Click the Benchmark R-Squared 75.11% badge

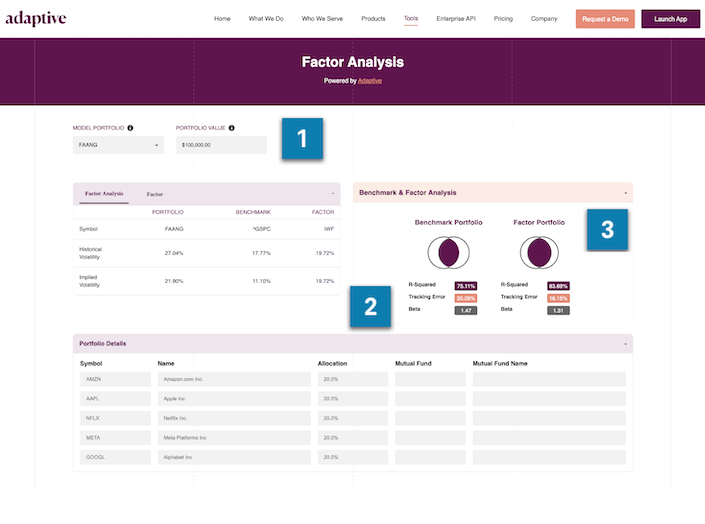[466, 286]
